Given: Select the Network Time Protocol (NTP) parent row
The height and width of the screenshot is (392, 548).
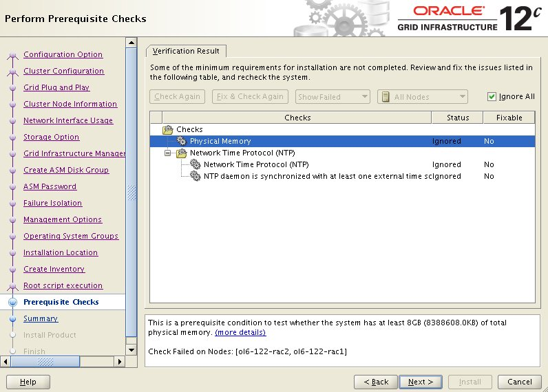Looking at the screenshot, I should click(343, 153).
